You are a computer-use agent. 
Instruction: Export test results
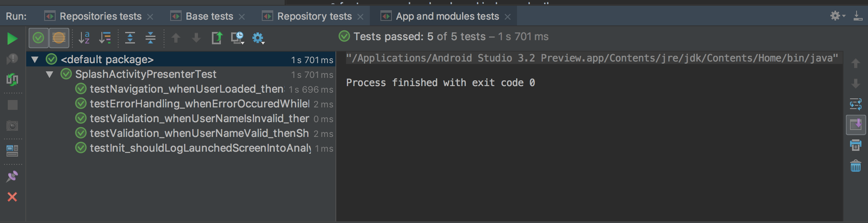coord(217,38)
